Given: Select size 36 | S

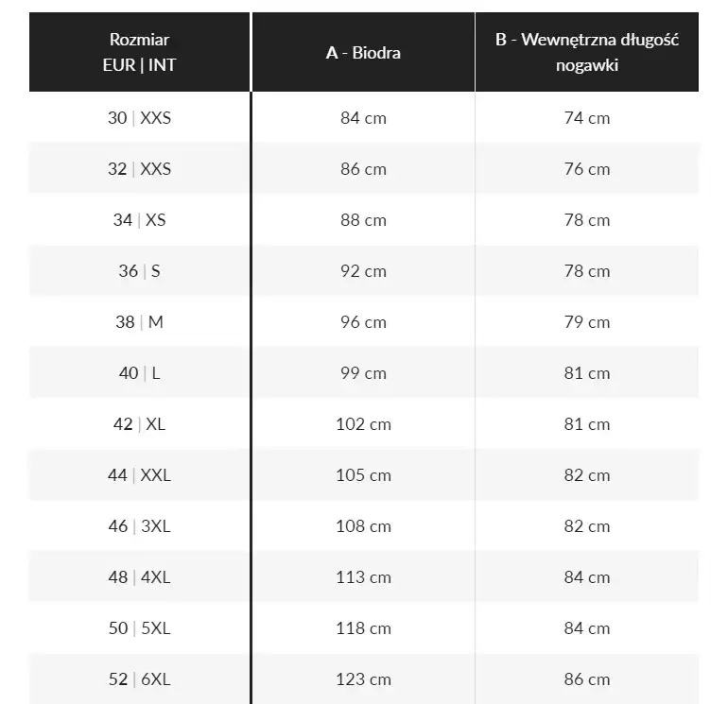Looking at the screenshot, I should tap(139, 271).
